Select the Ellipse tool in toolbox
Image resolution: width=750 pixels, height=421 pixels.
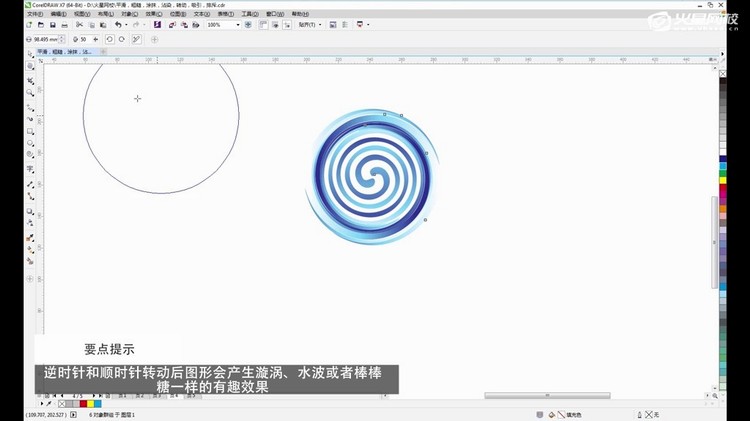[30, 144]
